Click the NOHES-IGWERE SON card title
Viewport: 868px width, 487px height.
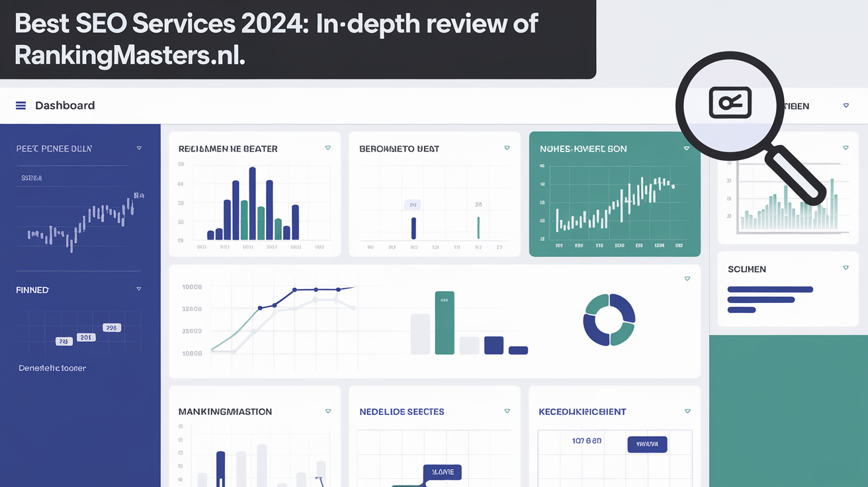(x=583, y=149)
